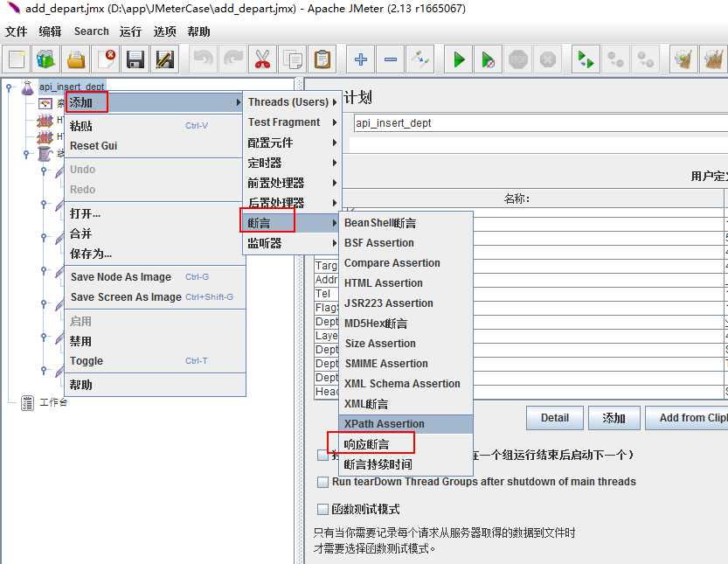Click Start no pauses icon
This screenshot has height=564, width=728.
pos(488,59)
